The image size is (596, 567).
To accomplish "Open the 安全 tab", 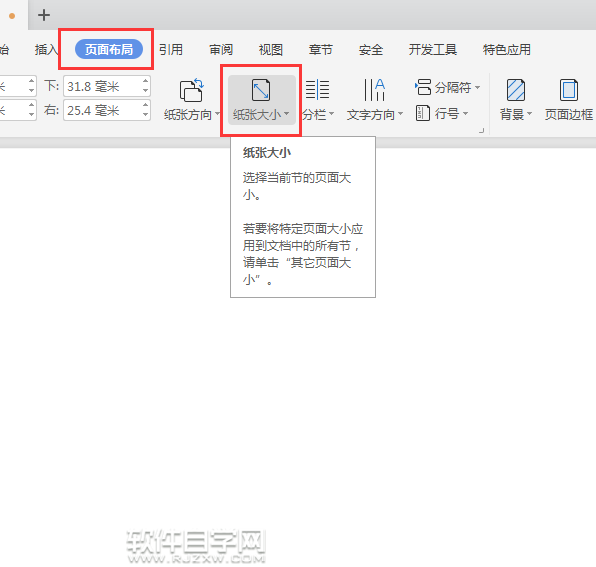I will click(x=371, y=49).
